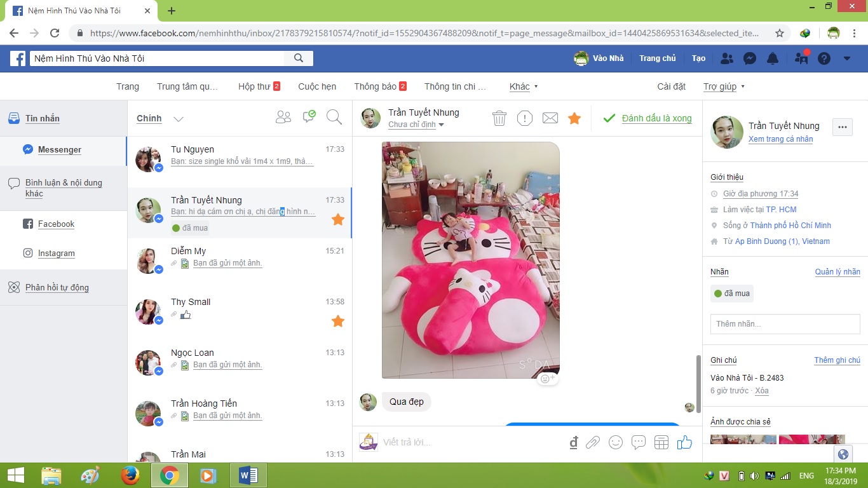The width and height of the screenshot is (868, 488).
Task: Click the conversation scrollbar thumb
Action: point(698,383)
